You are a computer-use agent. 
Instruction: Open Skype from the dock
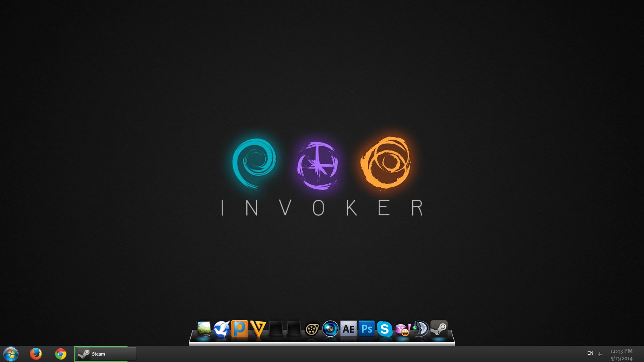pos(384,329)
